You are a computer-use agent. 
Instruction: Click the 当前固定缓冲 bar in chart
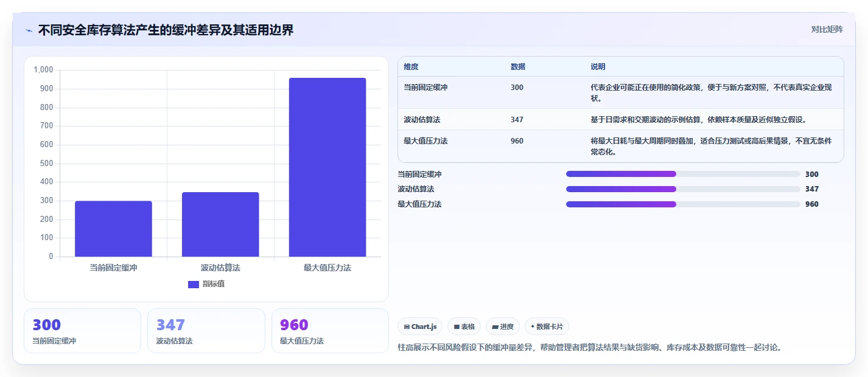point(113,229)
